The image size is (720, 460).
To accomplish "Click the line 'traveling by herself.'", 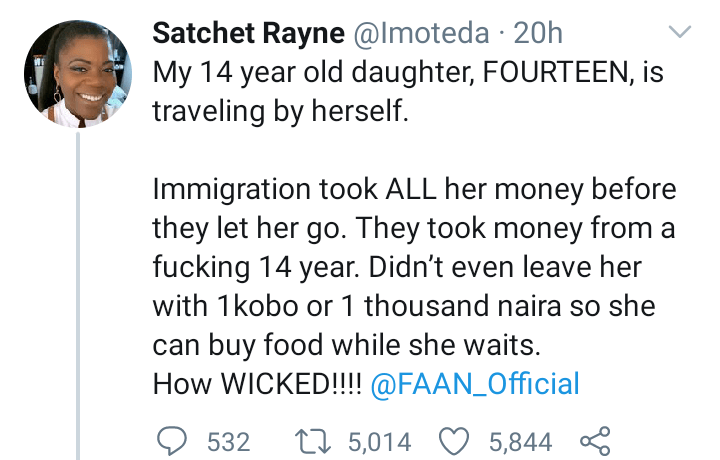I will [x=280, y=112].
